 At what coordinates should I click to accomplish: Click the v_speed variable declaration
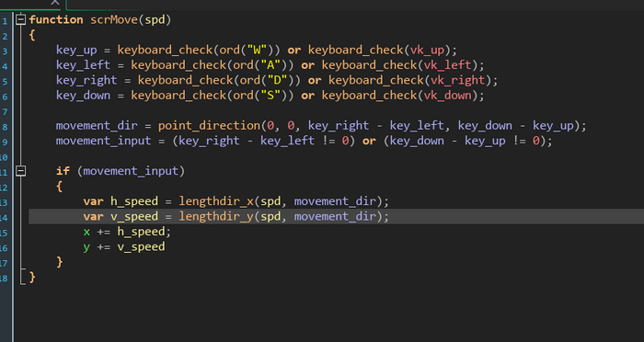tap(134, 216)
